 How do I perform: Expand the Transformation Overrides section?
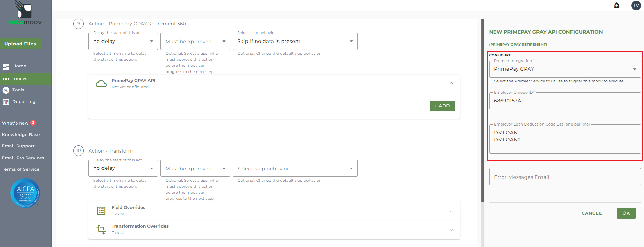point(451,230)
